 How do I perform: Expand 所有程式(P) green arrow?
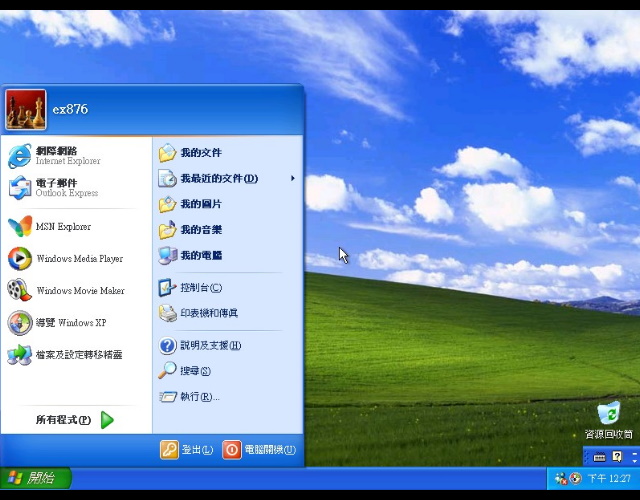point(107,420)
